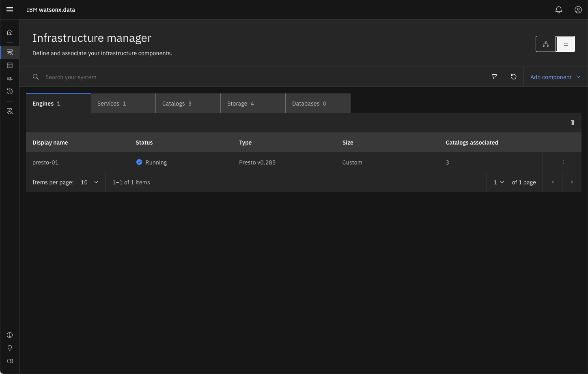Switch to topology view

(546, 44)
